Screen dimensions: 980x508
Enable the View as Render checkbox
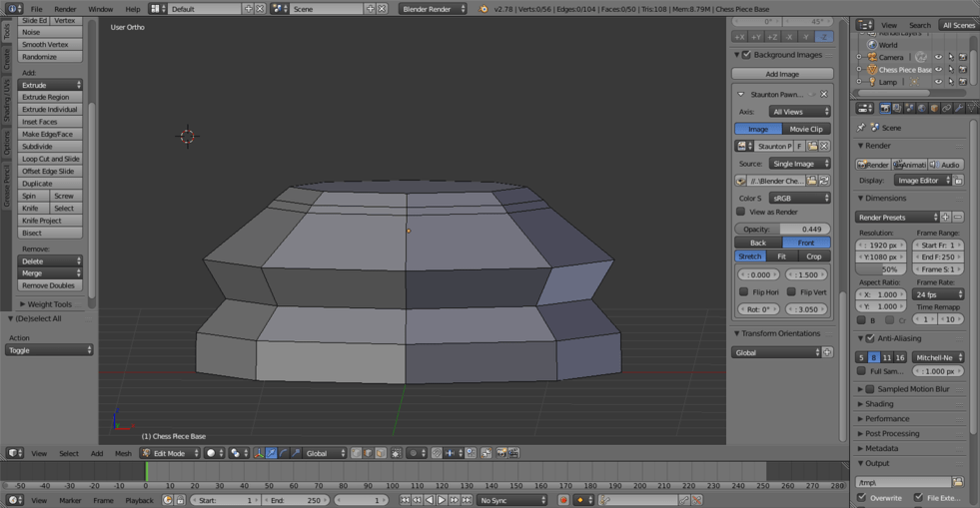pos(741,212)
